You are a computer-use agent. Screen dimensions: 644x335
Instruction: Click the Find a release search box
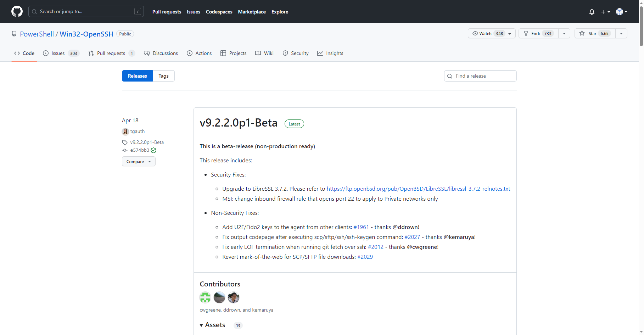[480, 76]
